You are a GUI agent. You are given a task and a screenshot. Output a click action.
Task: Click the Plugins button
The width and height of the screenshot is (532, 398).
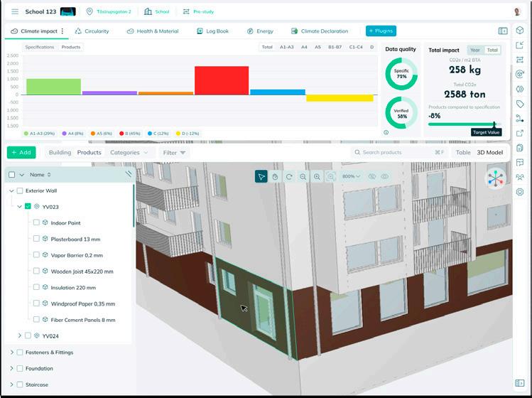[381, 31]
